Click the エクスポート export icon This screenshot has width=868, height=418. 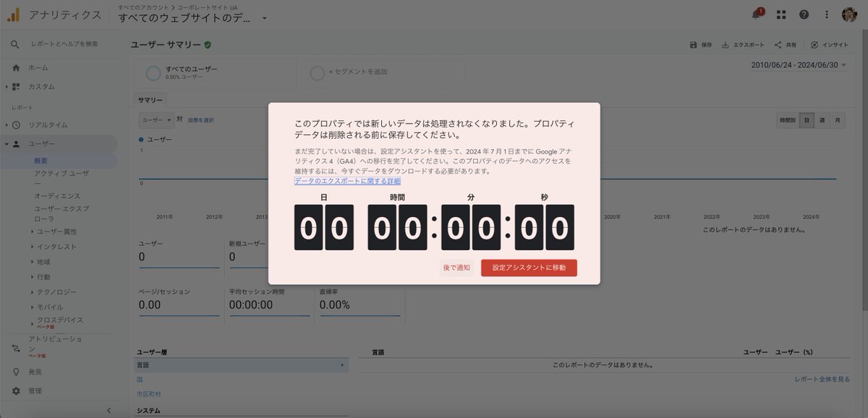point(726,45)
